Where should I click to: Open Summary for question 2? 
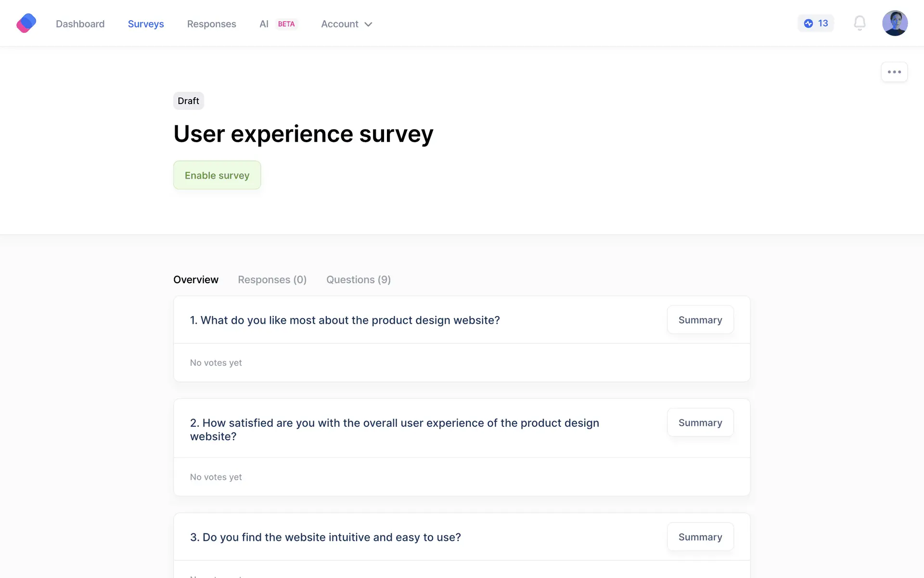700,422
